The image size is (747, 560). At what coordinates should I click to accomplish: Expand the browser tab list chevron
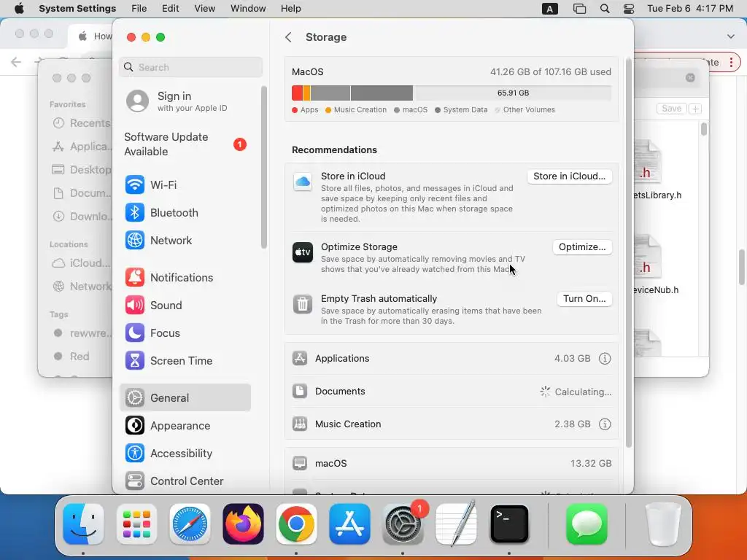[x=731, y=36]
